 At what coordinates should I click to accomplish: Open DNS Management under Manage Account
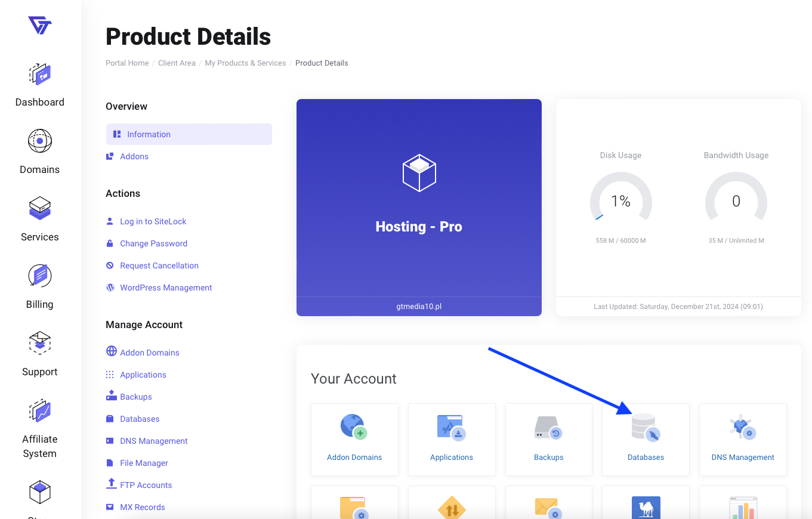pos(154,441)
